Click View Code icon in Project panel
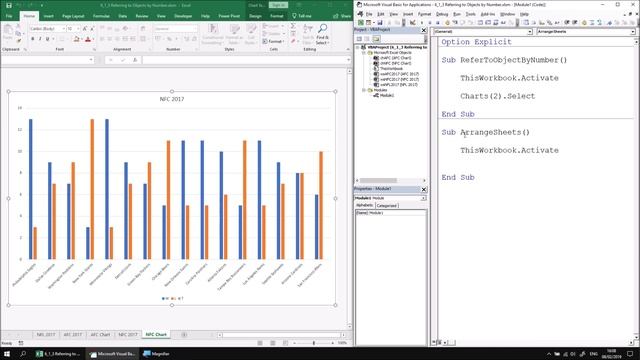640x360 pixels. [360, 39]
